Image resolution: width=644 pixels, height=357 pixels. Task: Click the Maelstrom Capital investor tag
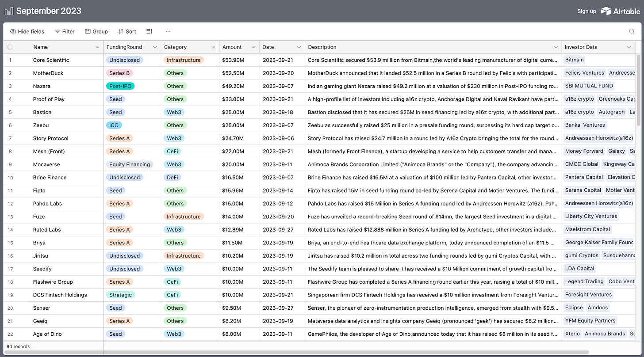click(587, 229)
